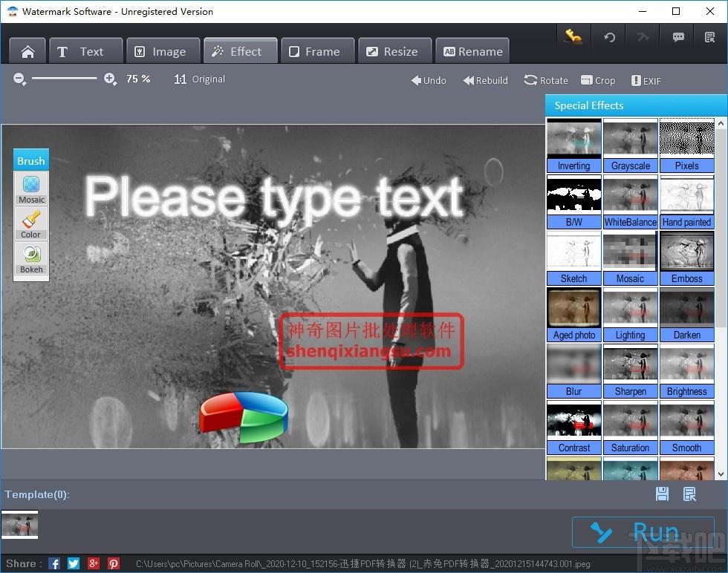Select the pie chart image watermark

click(x=244, y=416)
